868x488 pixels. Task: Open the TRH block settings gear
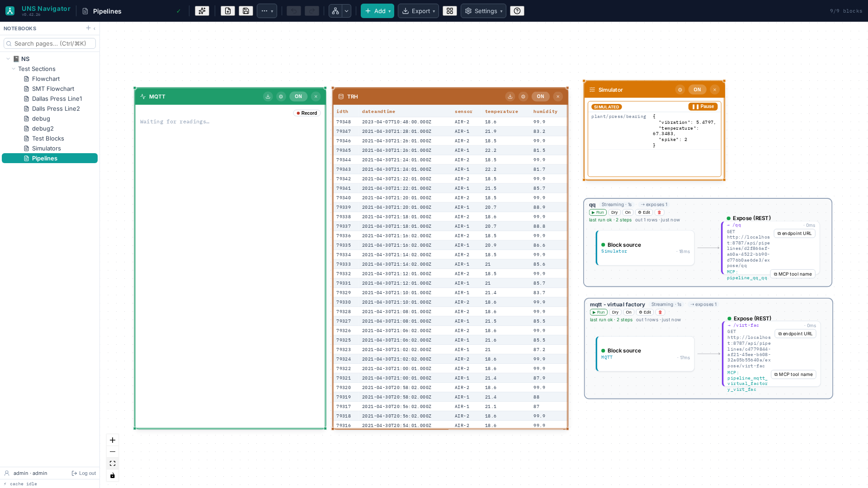[524, 96]
